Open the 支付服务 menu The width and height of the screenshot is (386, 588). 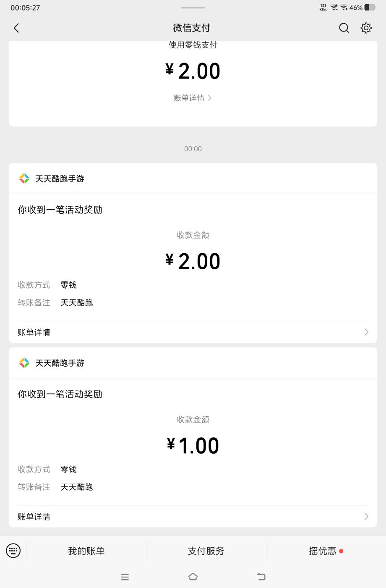[x=206, y=551]
